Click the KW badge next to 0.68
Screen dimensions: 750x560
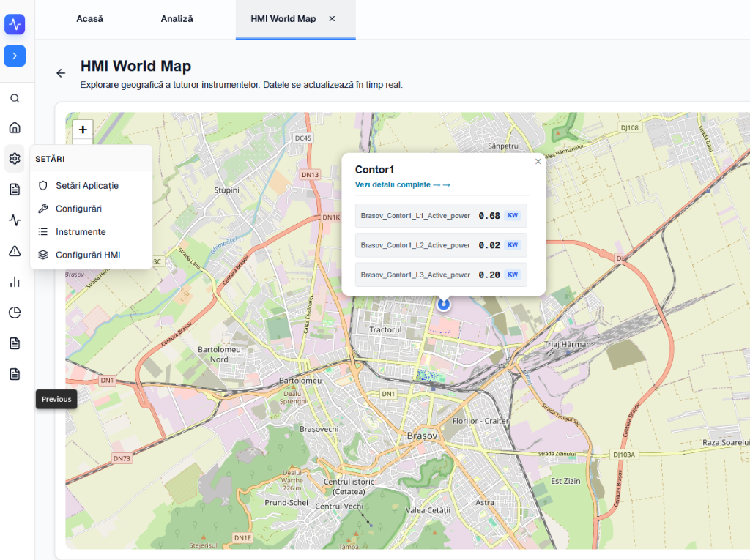pos(513,216)
